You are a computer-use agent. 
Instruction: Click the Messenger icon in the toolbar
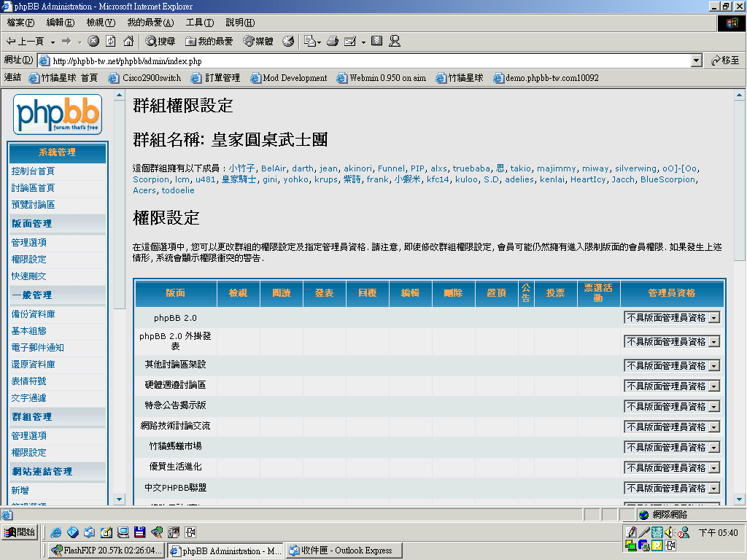point(395,42)
